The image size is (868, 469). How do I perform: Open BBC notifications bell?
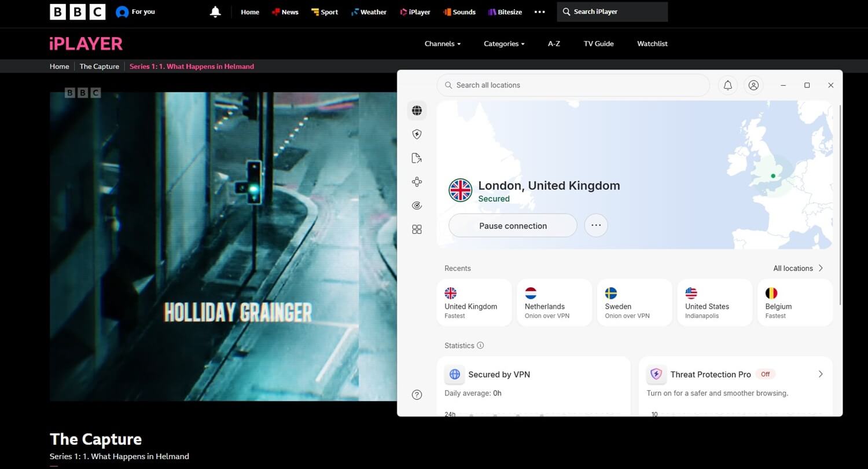(x=215, y=12)
